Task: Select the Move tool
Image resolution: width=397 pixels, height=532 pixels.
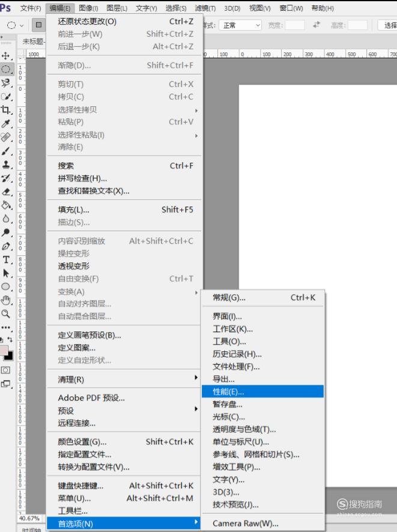Action: 6,56
